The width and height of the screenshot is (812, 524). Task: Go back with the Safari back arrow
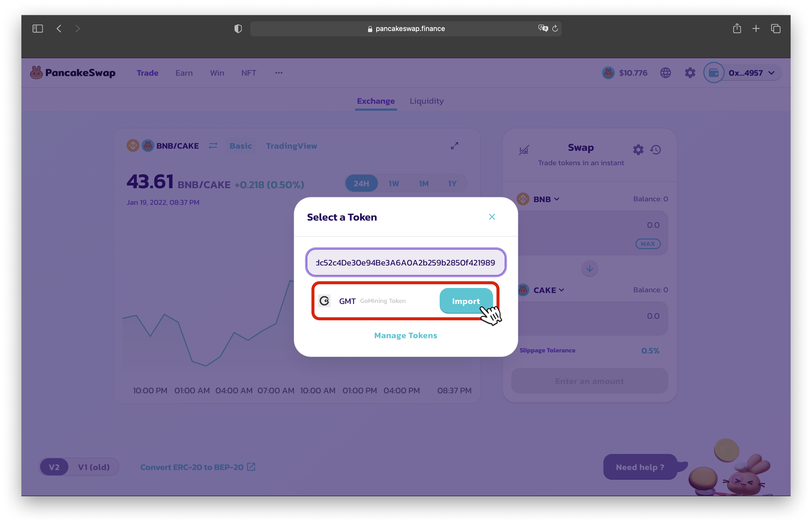59,29
